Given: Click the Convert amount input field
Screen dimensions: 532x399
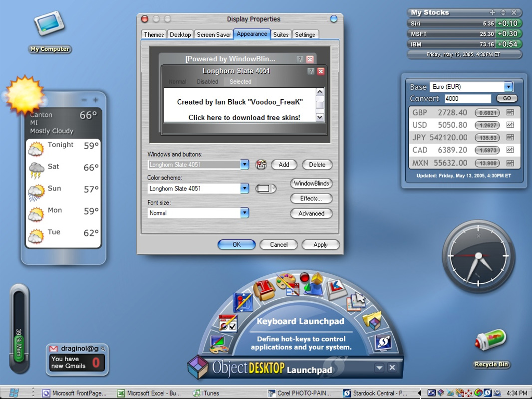Looking at the screenshot, I should tap(467, 99).
